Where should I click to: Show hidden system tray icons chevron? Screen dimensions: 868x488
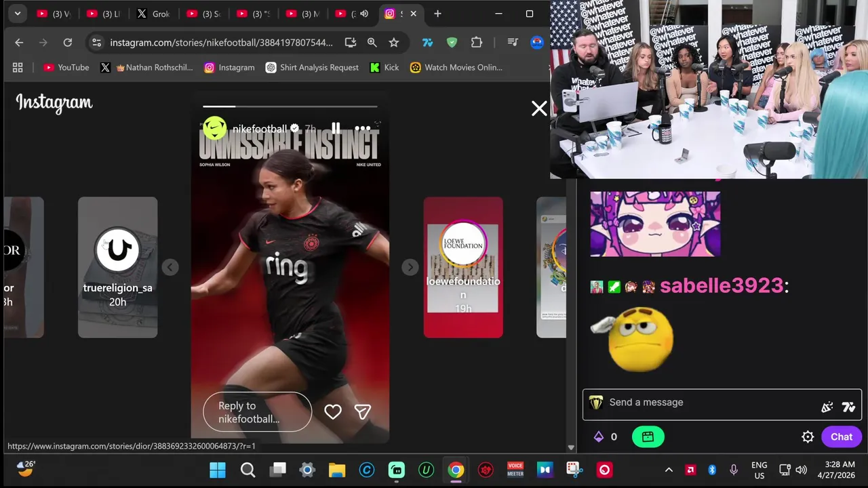coord(669,470)
